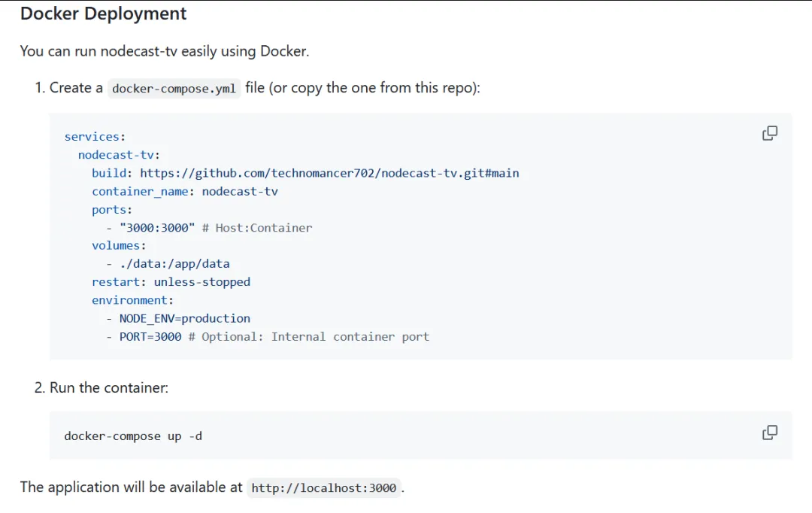Click the ports: key line

(x=112, y=210)
